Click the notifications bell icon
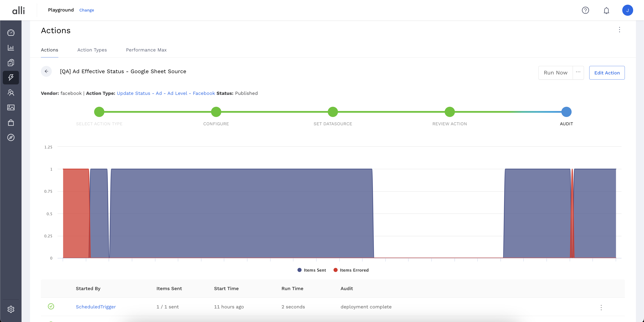The image size is (644, 322). click(606, 10)
